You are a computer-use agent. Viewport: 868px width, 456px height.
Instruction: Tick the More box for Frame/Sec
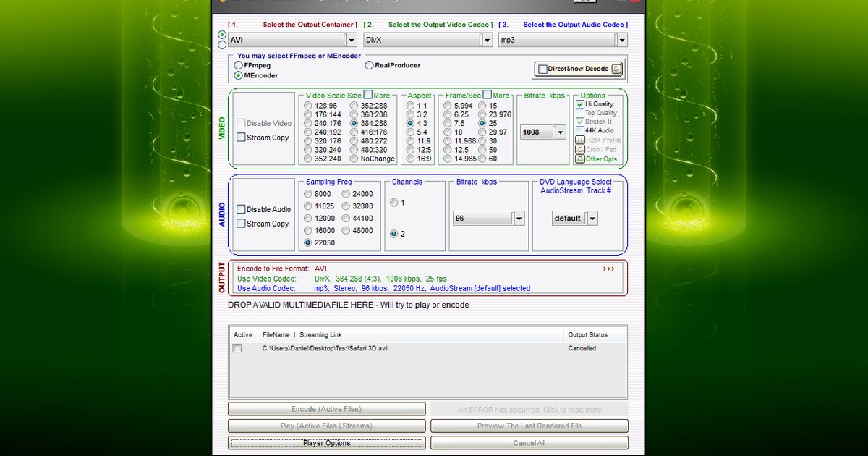click(487, 95)
